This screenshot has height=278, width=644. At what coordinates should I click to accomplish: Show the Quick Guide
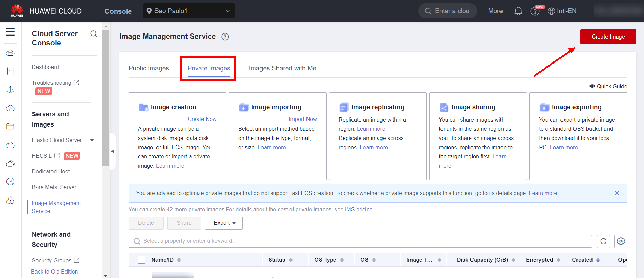608,87
